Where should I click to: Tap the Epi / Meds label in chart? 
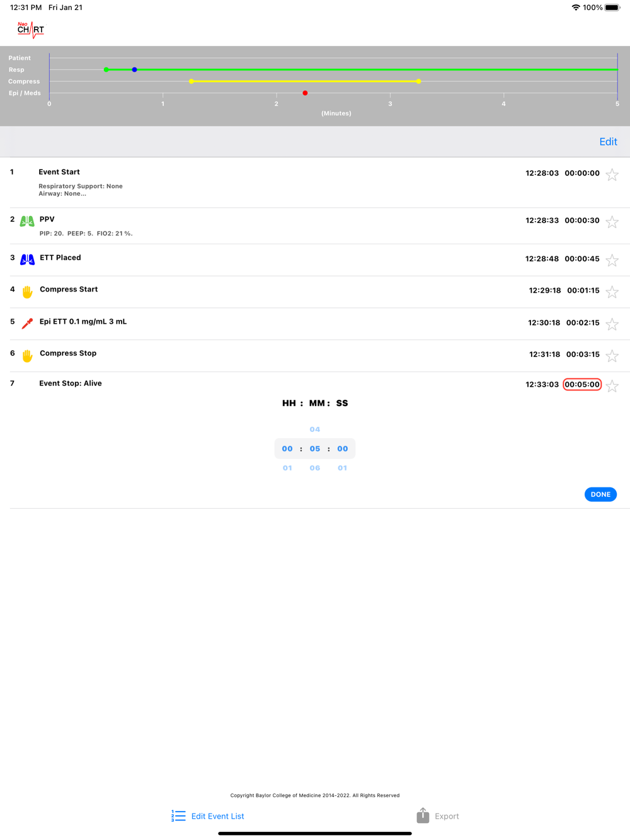[25, 93]
